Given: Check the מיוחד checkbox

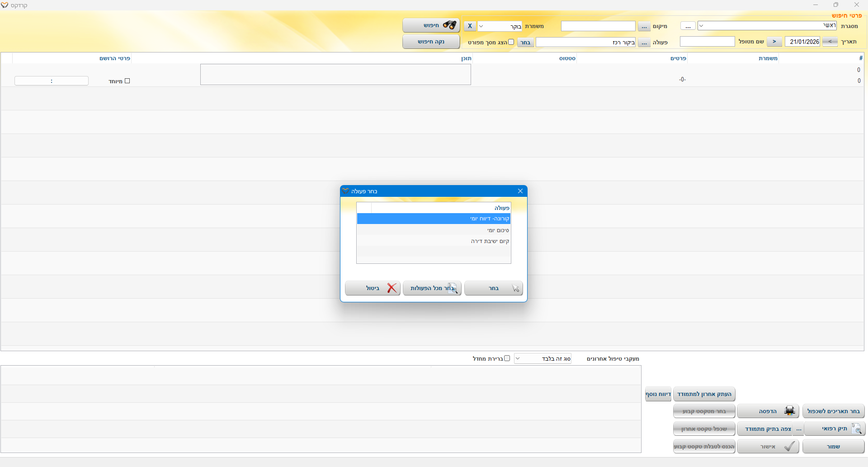Looking at the screenshot, I should point(127,81).
